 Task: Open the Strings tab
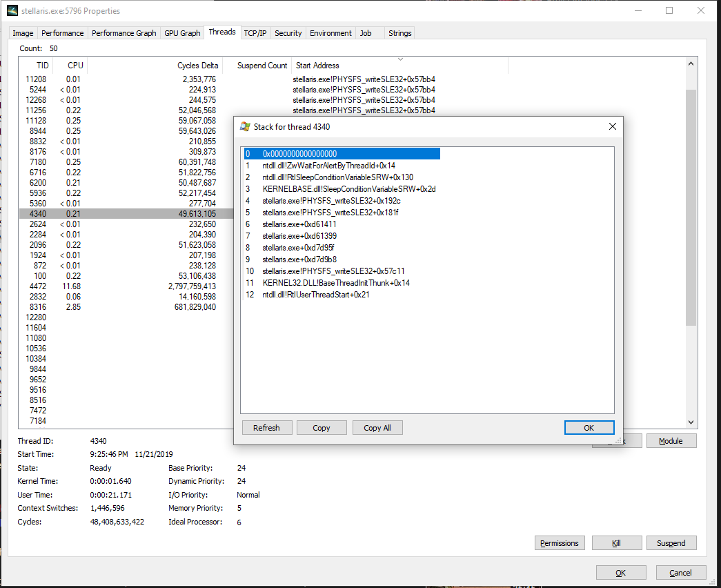400,33
